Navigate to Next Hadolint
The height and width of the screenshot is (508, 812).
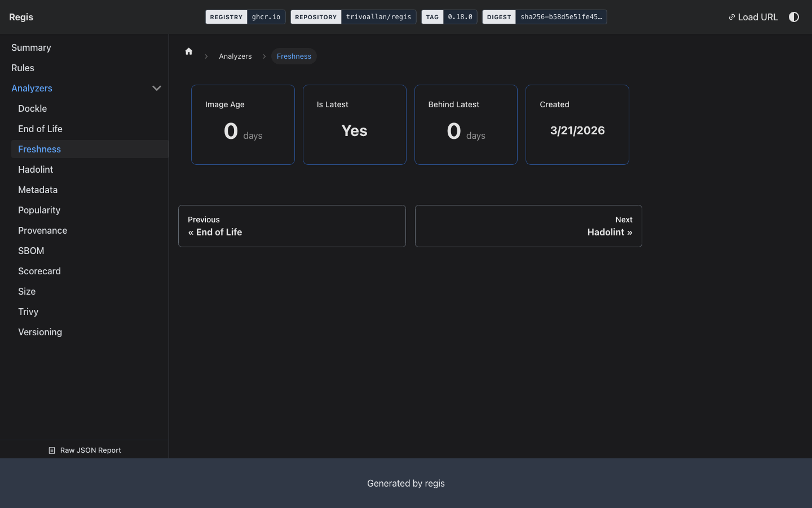528,226
